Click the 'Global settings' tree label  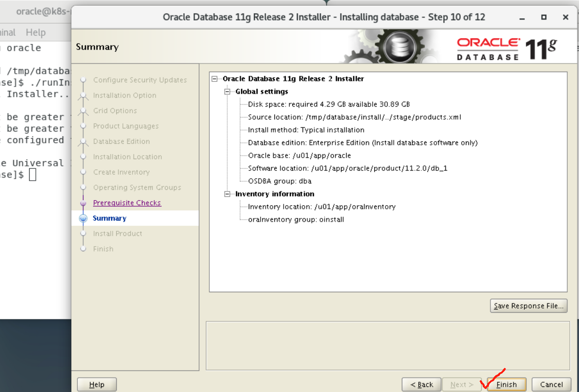click(x=262, y=92)
